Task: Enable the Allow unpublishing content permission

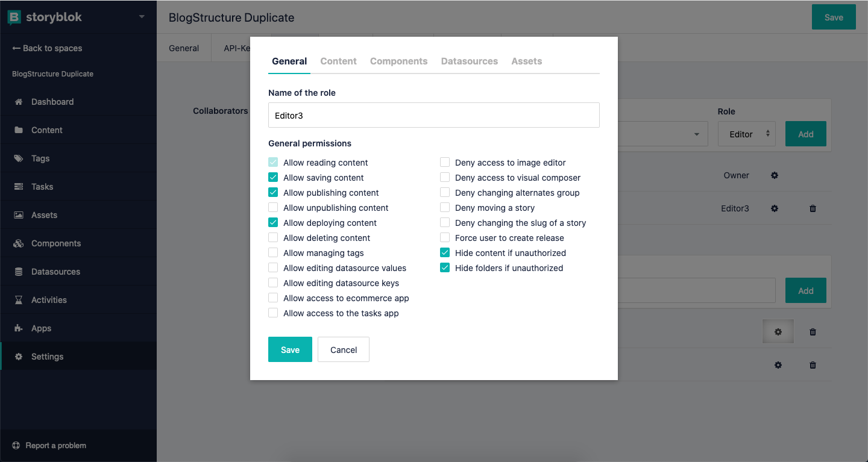Action: tap(273, 207)
